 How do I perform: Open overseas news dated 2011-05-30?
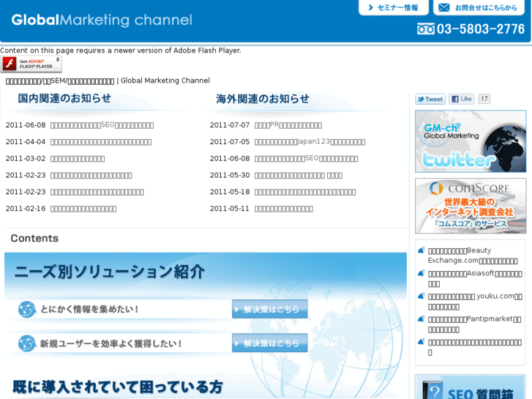point(299,175)
